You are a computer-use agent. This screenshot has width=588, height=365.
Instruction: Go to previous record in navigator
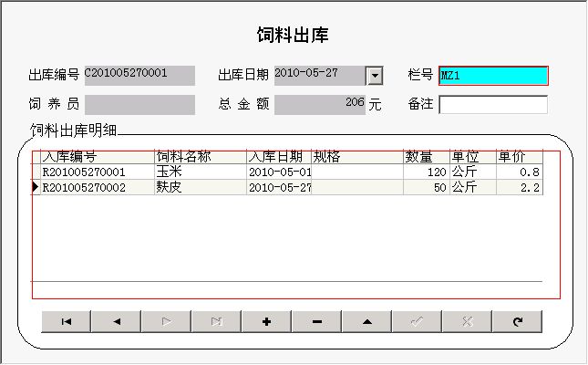pos(117,321)
